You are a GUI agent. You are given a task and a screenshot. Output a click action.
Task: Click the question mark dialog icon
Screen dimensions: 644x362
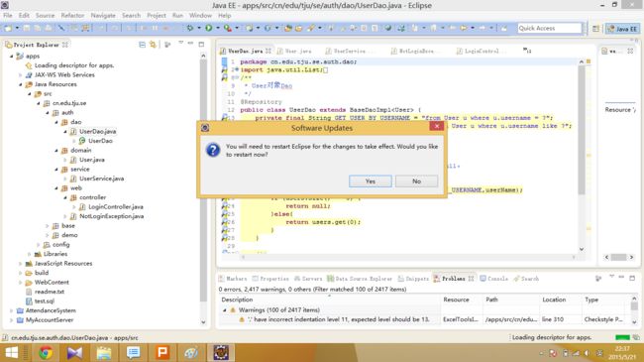coord(213,150)
